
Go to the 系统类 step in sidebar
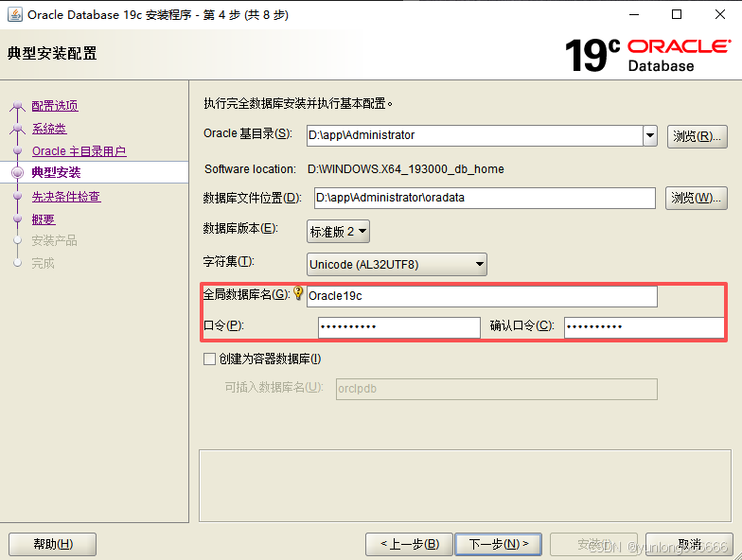(x=49, y=129)
